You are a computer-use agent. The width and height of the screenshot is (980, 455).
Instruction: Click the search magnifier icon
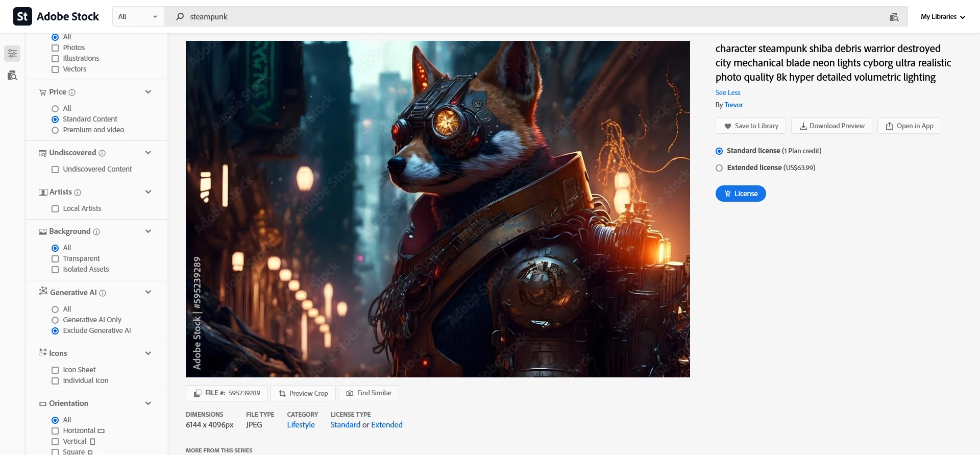180,17
